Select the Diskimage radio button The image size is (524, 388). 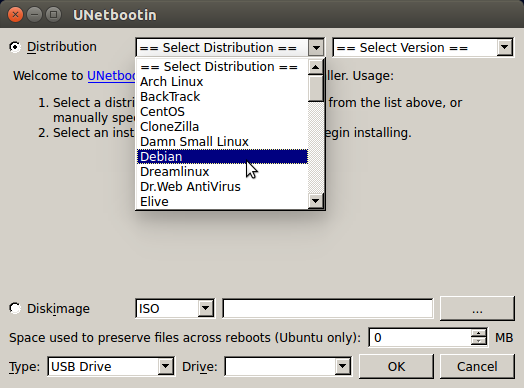15,308
